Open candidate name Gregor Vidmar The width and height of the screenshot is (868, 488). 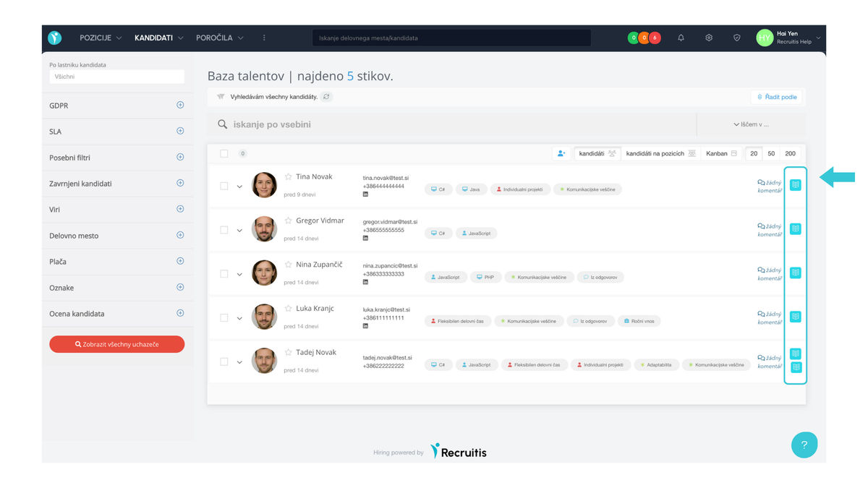(320, 221)
